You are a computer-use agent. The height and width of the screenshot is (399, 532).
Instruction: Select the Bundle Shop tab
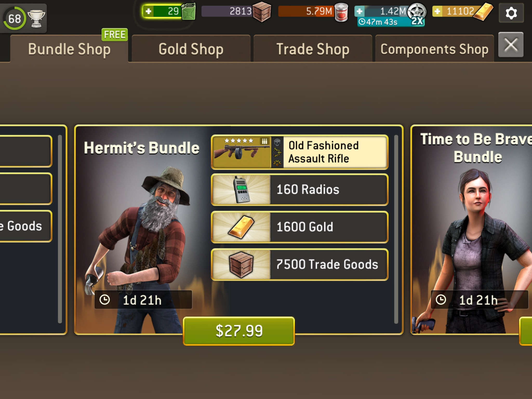pyautogui.click(x=69, y=49)
